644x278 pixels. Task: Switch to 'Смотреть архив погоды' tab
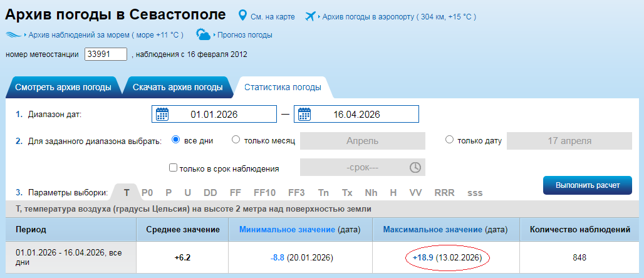(63, 88)
